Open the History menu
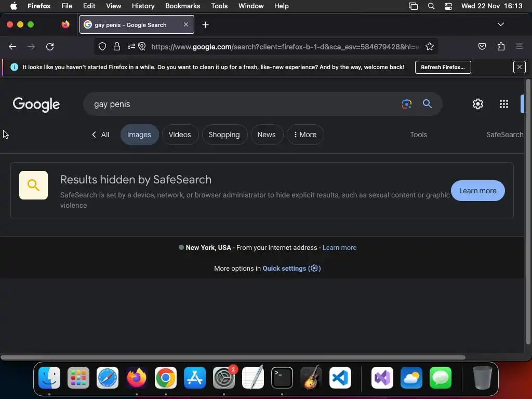The width and height of the screenshot is (532, 399). pyautogui.click(x=143, y=6)
